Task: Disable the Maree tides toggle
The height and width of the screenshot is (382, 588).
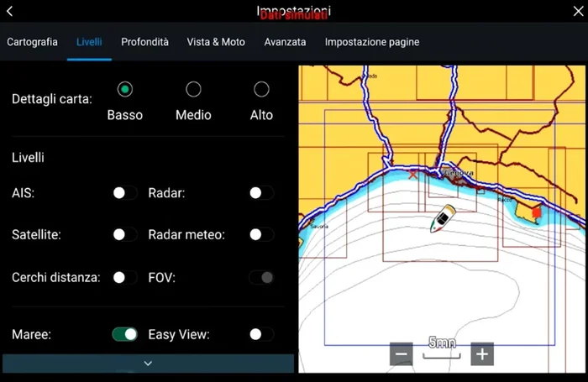Action: (x=125, y=334)
